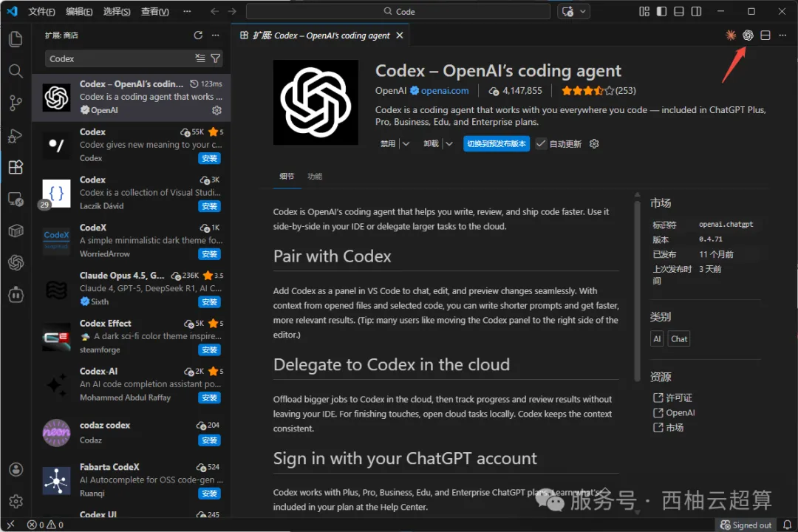This screenshot has height=532, width=798.
Task: Open editor more actions ellipsis
Action: click(x=782, y=35)
